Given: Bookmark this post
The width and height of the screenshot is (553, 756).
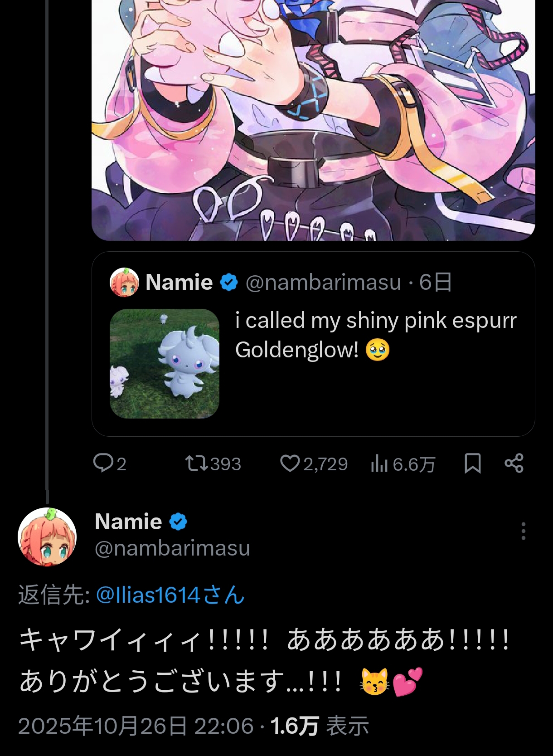Looking at the screenshot, I should point(472,463).
